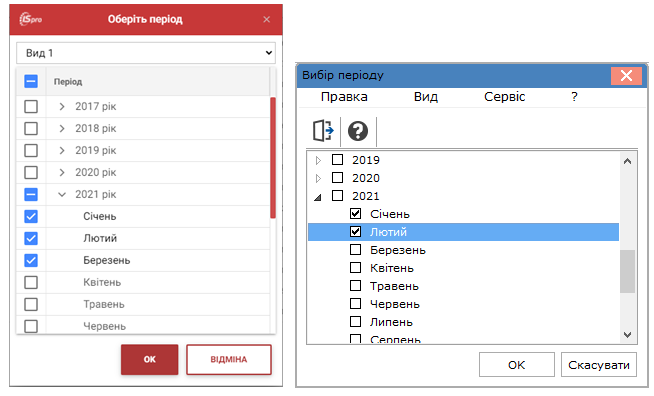654x396 pixels.
Task: Select the Лютий label in Вибір періоду
Action: coord(388,232)
